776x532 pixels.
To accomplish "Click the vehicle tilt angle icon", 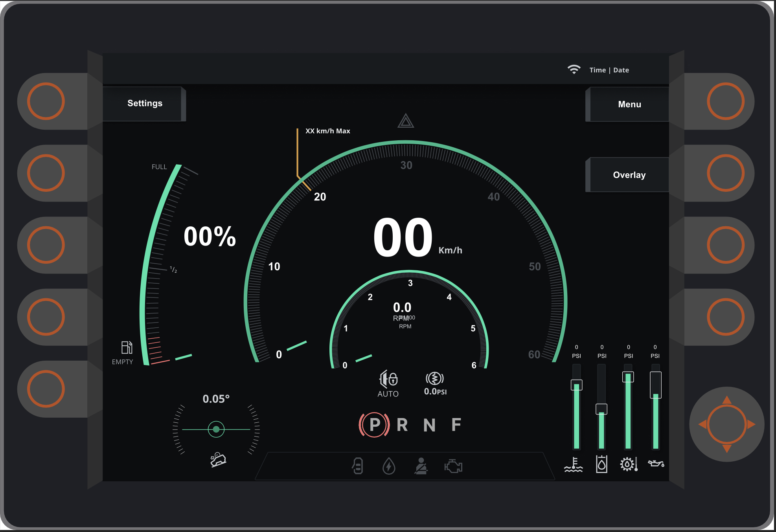I will pos(218,459).
